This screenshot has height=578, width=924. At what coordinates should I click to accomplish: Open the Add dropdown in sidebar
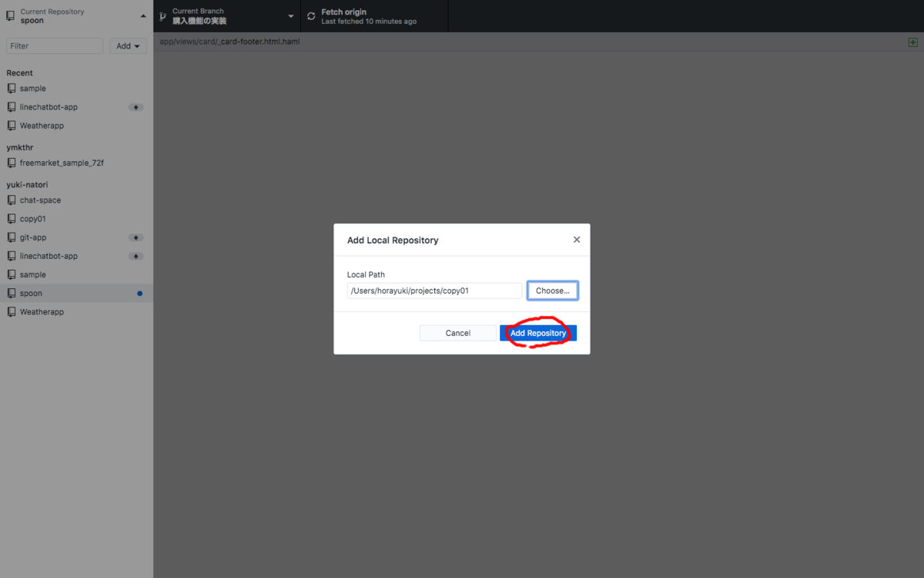(128, 46)
